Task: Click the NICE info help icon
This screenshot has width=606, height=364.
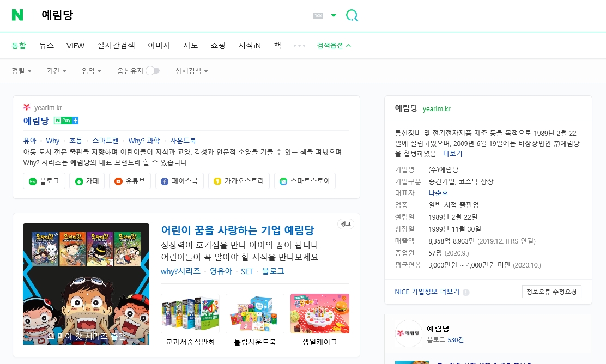Action: pyautogui.click(x=466, y=292)
